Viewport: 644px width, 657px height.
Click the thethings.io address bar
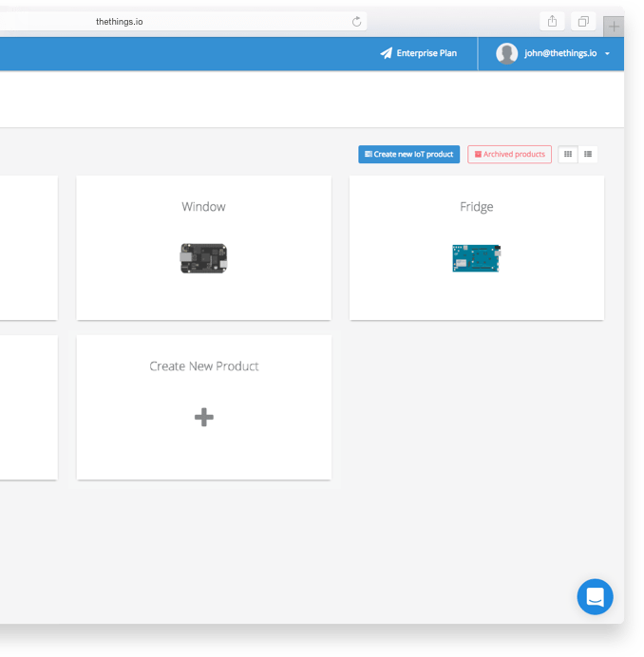pos(183,22)
